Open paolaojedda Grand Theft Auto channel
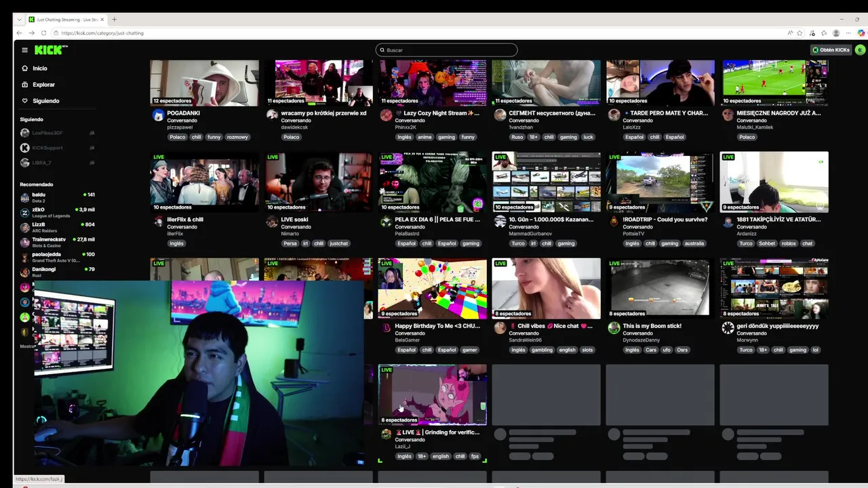 (58, 257)
